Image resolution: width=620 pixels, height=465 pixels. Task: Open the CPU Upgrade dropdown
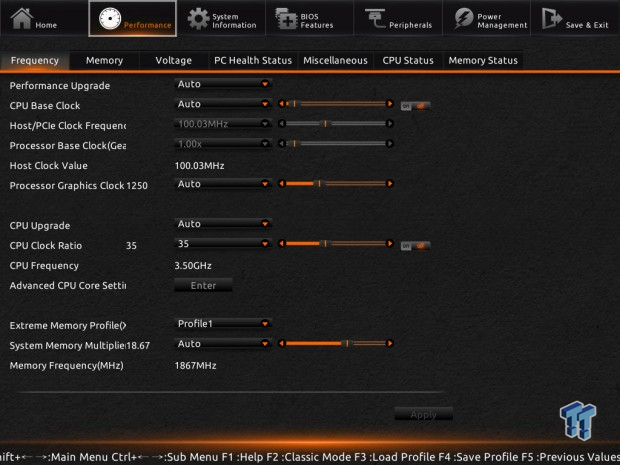[x=223, y=224]
